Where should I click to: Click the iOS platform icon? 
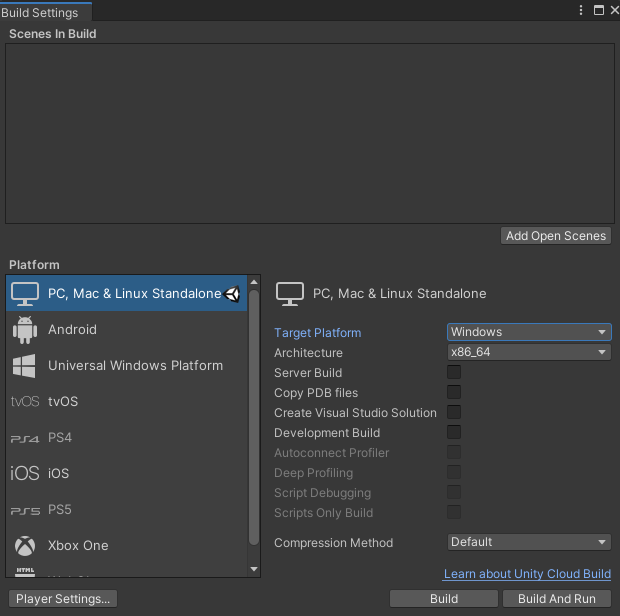25,473
